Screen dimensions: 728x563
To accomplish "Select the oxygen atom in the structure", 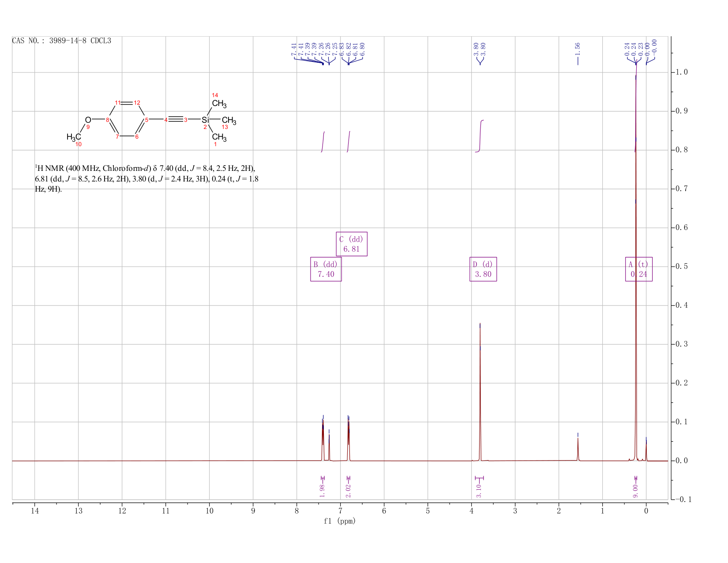I will (x=88, y=120).
